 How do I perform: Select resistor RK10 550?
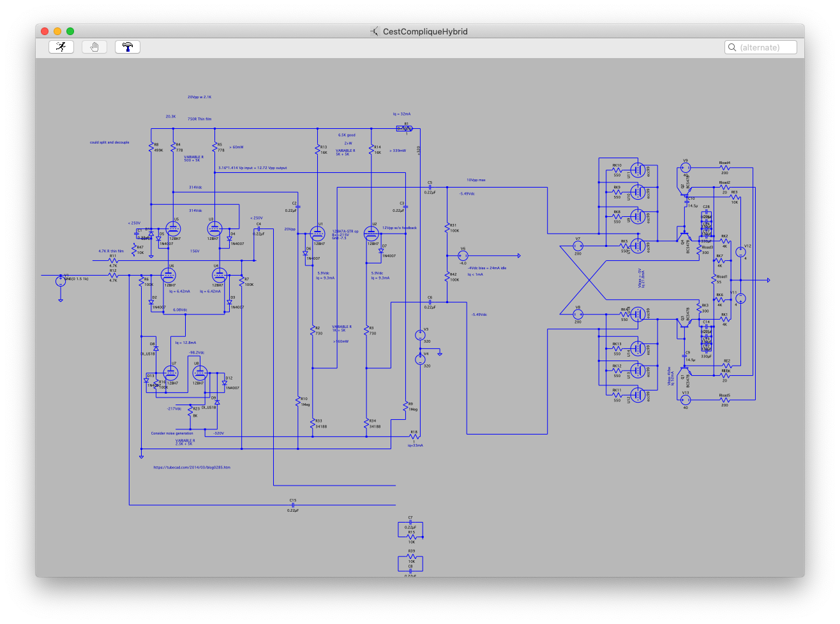click(617, 170)
